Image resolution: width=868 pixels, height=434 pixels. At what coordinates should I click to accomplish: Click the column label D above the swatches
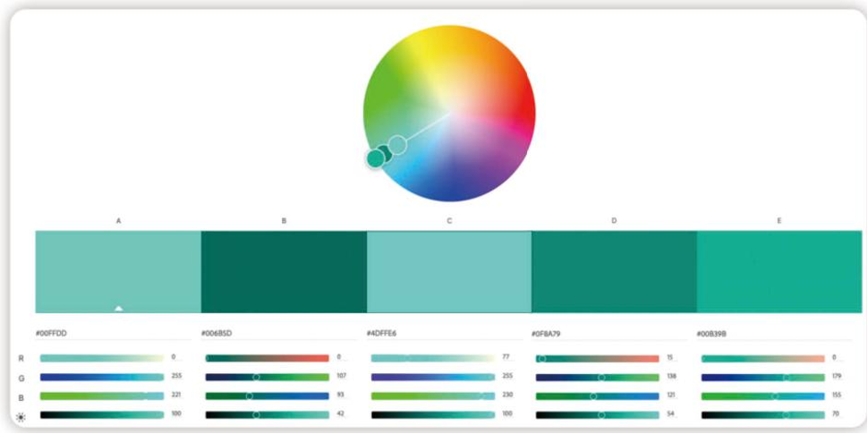pyautogui.click(x=614, y=221)
